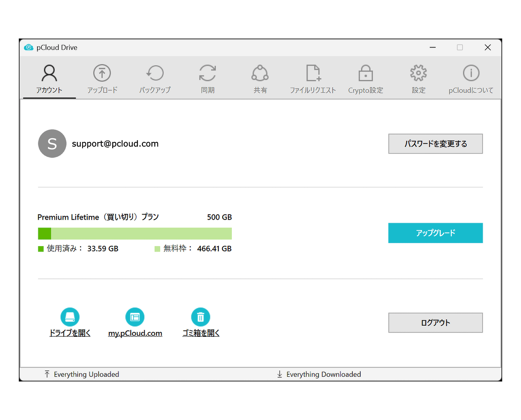Click the 33.59 GB used value

(x=103, y=249)
